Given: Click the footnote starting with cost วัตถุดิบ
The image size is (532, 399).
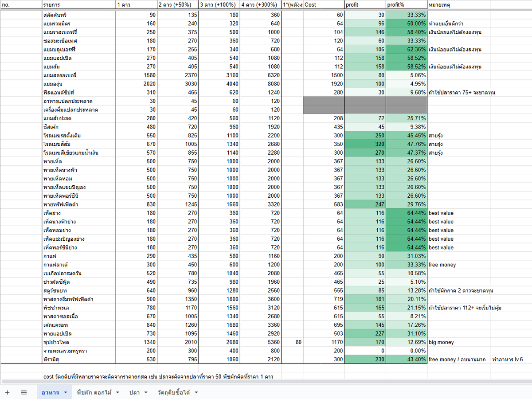Looking at the screenshot, I should tap(158, 377).
